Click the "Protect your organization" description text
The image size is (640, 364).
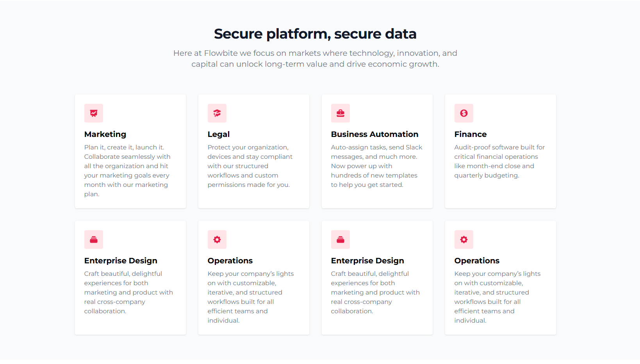click(250, 166)
